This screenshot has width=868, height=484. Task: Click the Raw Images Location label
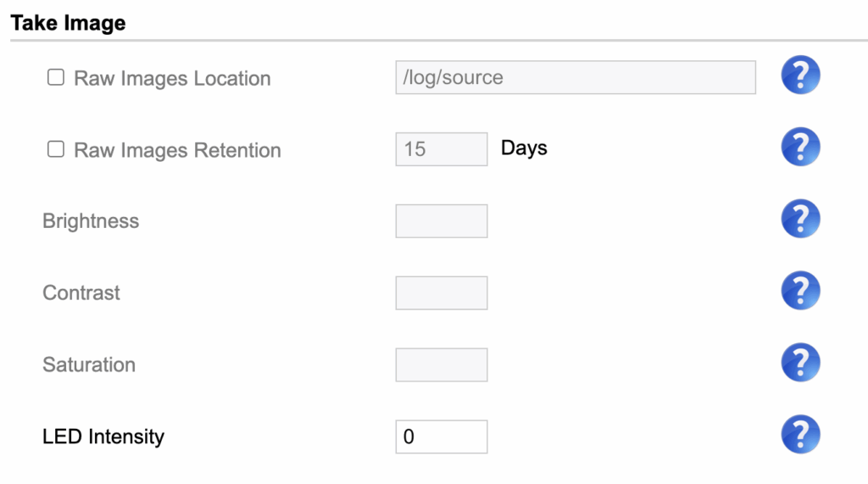pyautogui.click(x=172, y=79)
